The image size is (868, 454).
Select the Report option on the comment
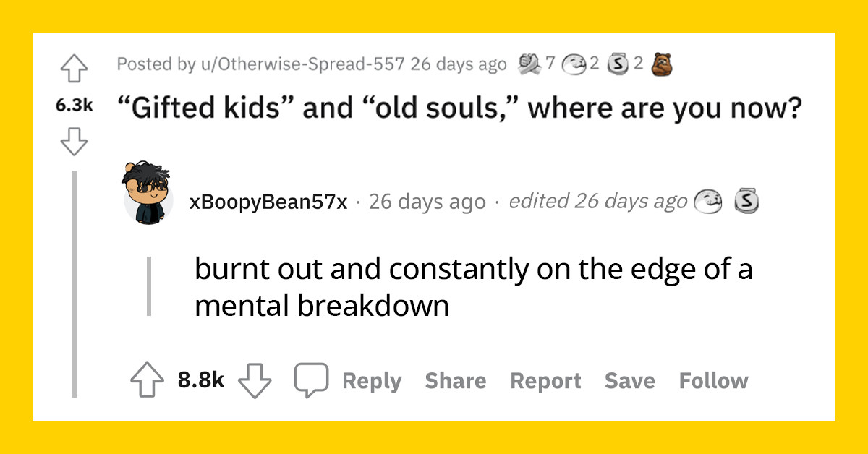coord(545,380)
